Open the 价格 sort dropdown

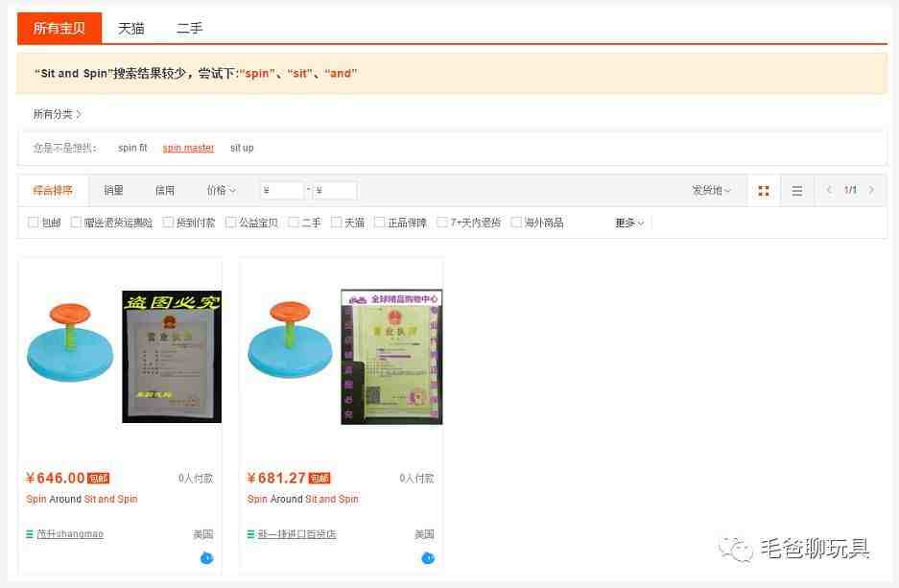(x=222, y=190)
